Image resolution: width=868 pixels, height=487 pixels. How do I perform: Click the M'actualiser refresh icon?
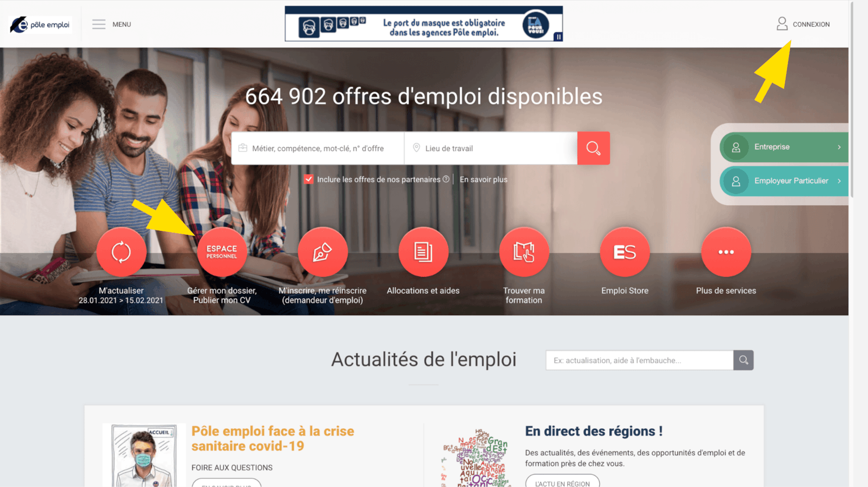coord(121,252)
